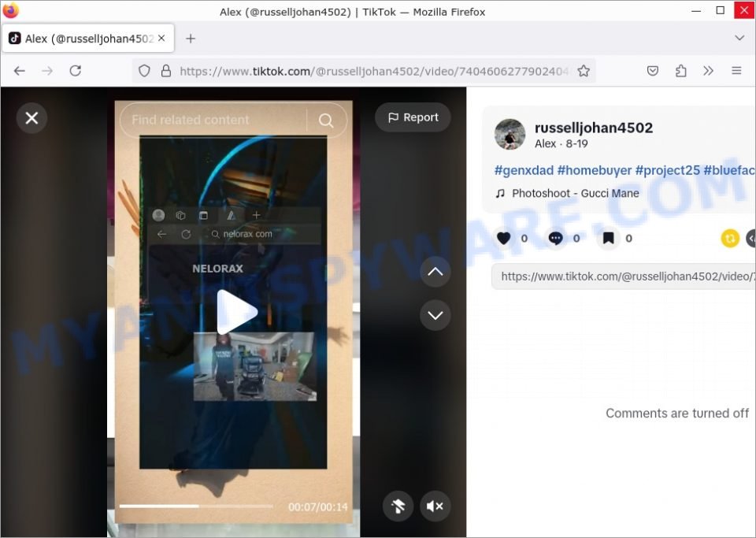756x538 pixels.
Task: Bookmark this page with the star
Action: coord(584,71)
